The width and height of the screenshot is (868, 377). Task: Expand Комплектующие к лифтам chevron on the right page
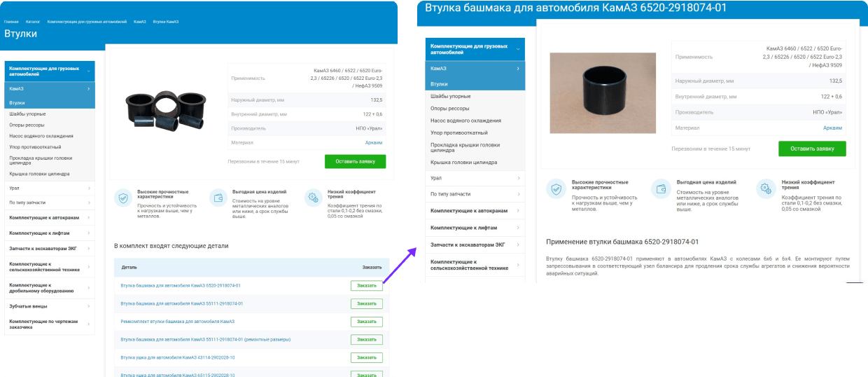(x=518, y=228)
